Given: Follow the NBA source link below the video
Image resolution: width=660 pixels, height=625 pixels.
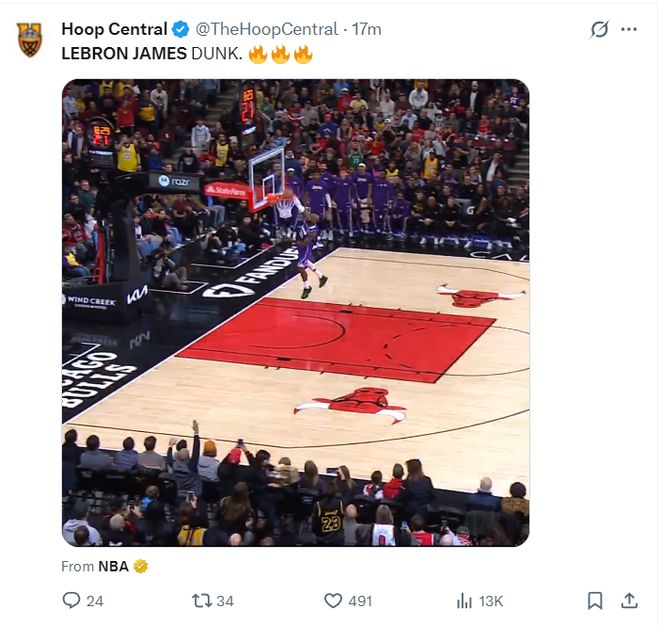Looking at the screenshot, I should [113, 566].
